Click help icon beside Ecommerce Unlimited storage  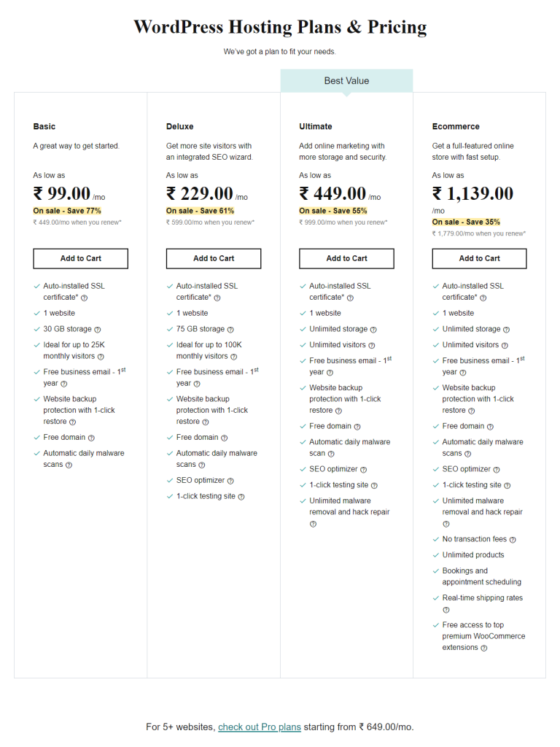(506, 330)
